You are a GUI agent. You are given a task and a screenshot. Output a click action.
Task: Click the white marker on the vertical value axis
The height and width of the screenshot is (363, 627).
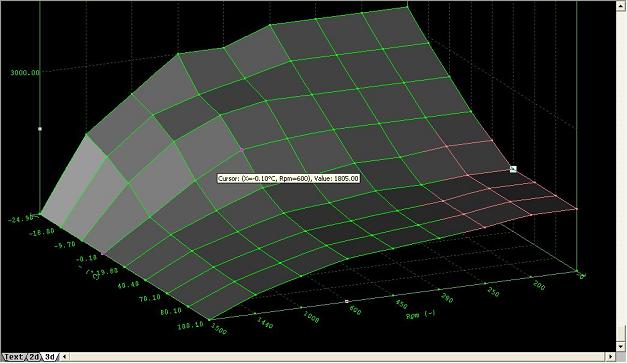click(40, 129)
